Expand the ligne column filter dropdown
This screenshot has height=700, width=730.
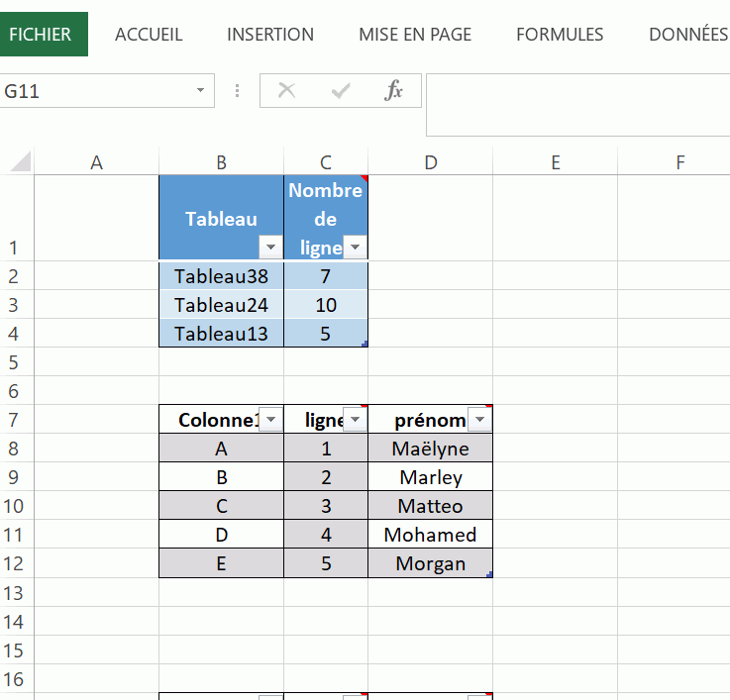pyautogui.click(x=355, y=420)
